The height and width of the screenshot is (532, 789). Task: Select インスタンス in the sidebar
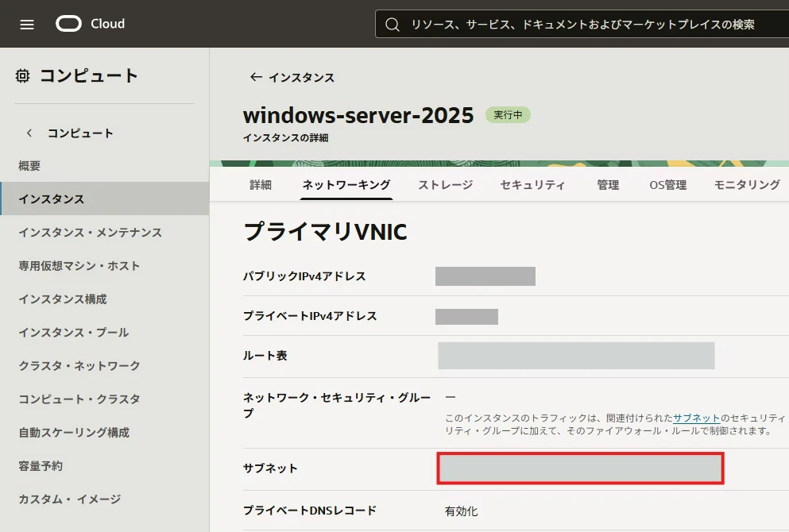point(104,199)
